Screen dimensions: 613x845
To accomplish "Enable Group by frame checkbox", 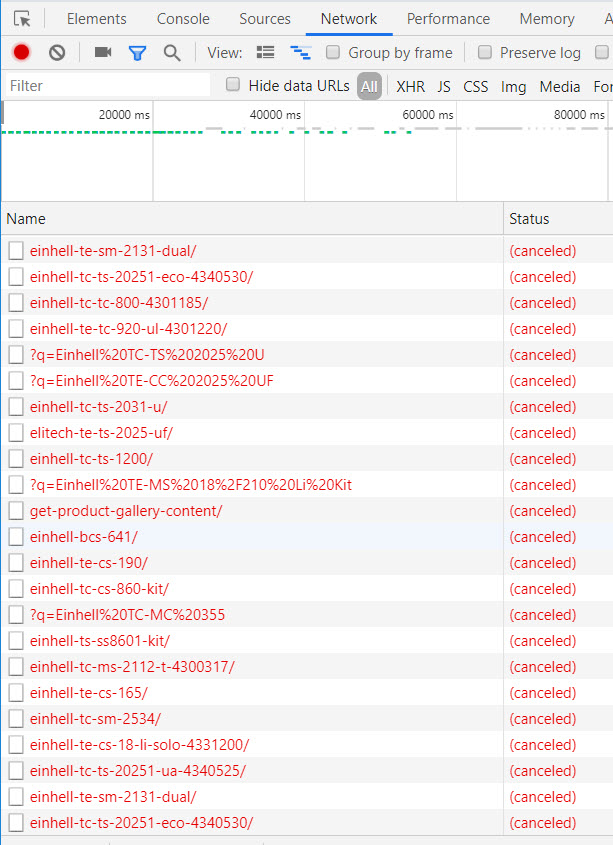I will tap(333, 52).
